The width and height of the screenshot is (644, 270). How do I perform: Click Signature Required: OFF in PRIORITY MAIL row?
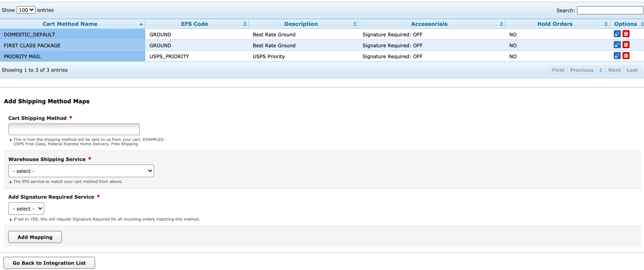tap(392, 56)
